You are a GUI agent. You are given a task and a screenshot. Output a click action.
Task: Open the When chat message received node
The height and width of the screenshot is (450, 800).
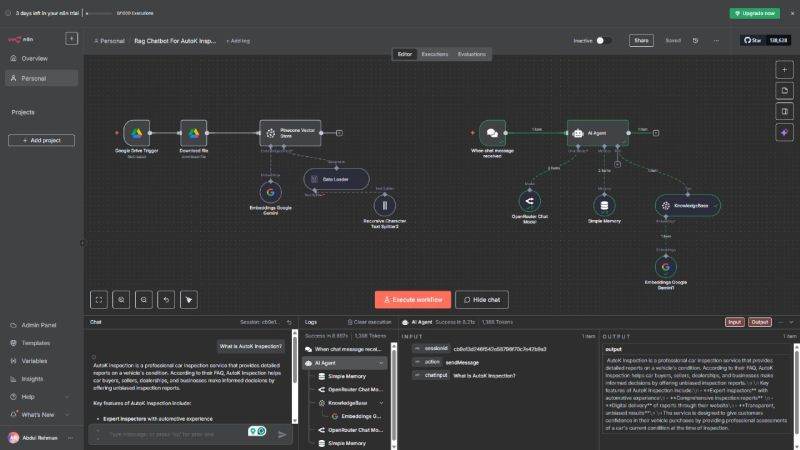pyautogui.click(x=492, y=133)
